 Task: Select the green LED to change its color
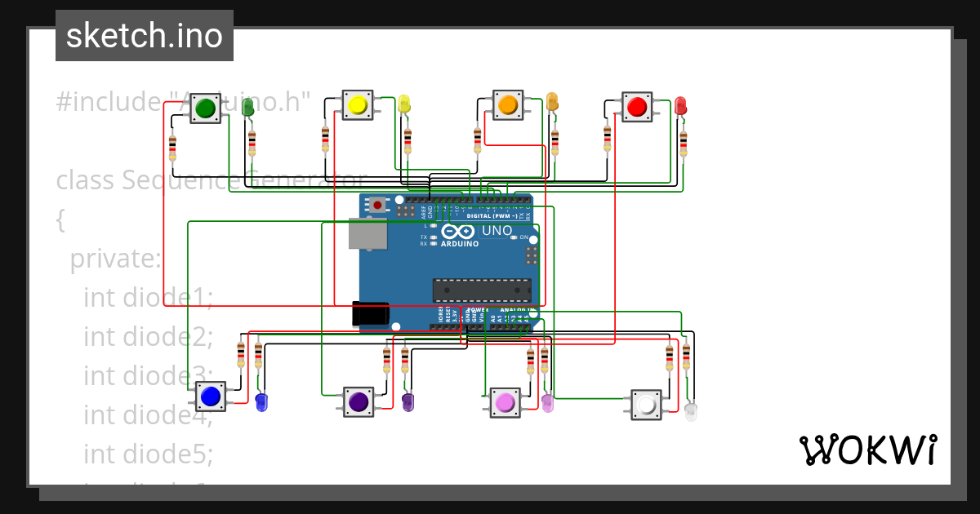pos(249,109)
